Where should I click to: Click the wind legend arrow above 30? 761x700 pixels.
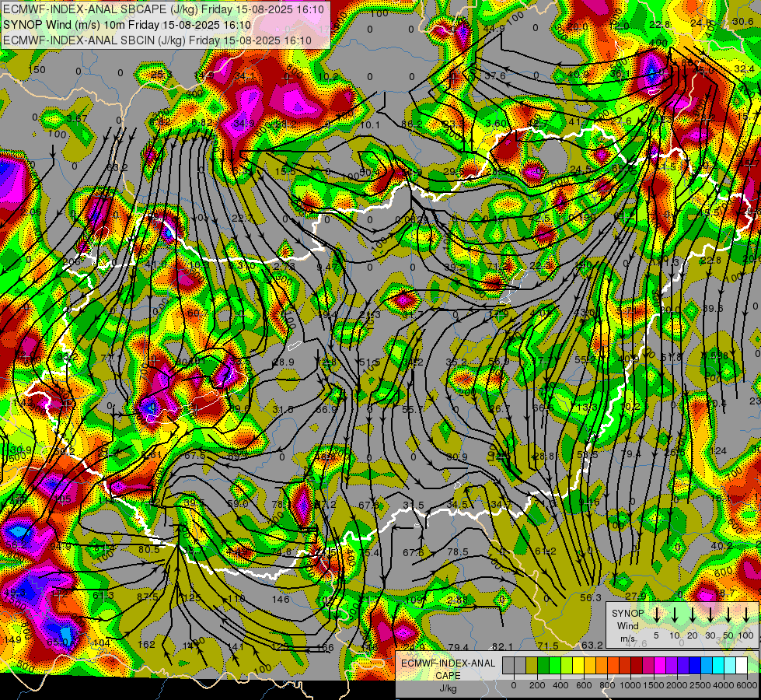pyautogui.click(x=710, y=616)
